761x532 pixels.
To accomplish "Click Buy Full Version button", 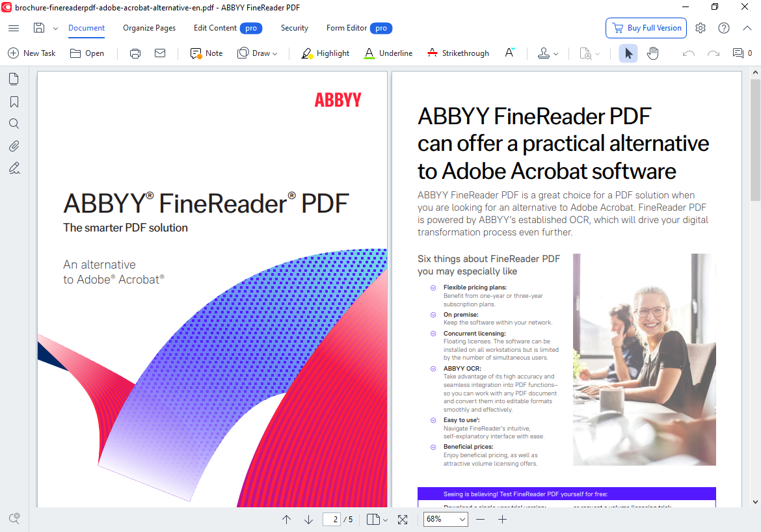I will click(646, 28).
